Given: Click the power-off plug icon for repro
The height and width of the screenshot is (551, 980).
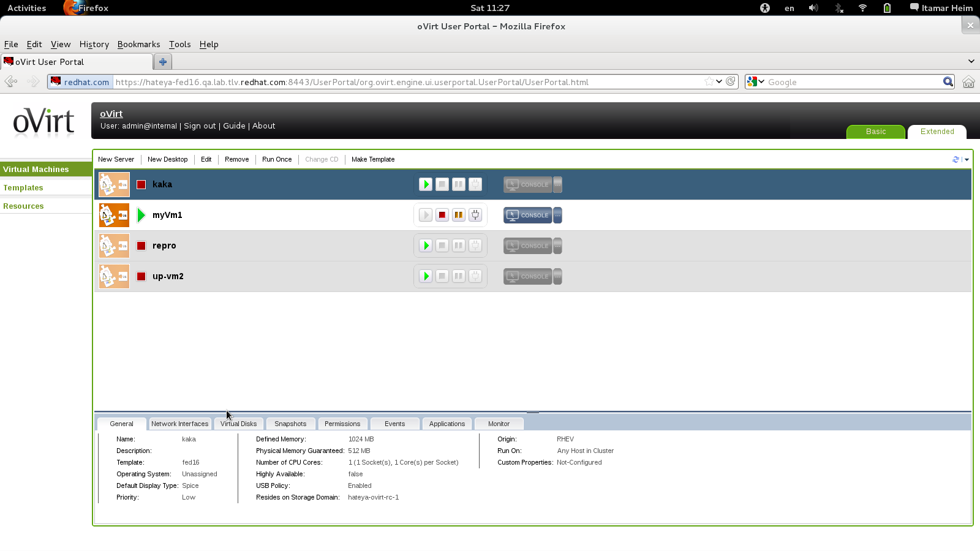Looking at the screenshot, I should [x=475, y=246].
